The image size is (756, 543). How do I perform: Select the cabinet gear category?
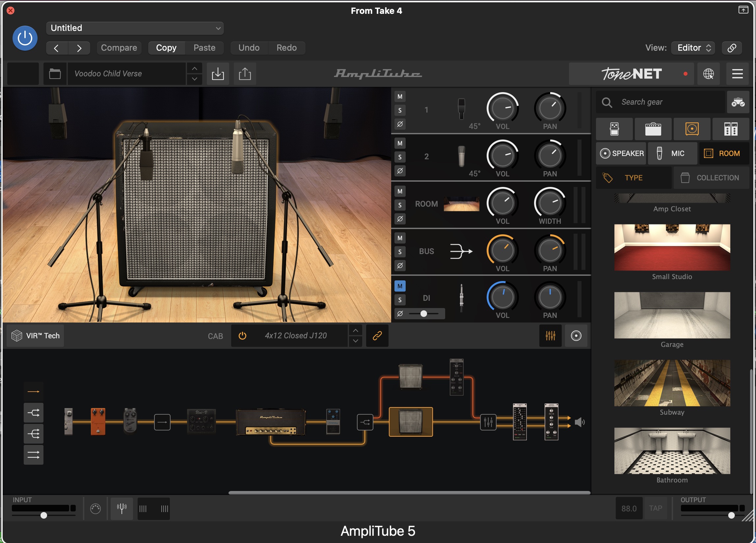[692, 129]
